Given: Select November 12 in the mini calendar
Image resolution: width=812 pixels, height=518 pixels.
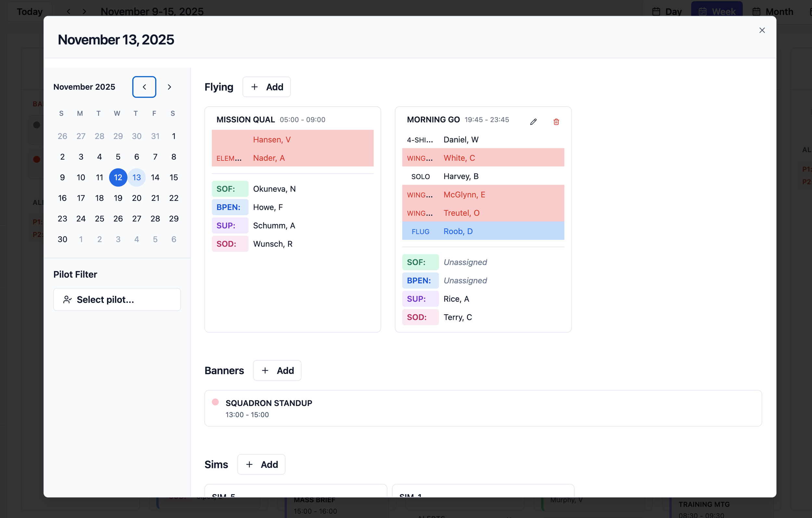Looking at the screenshot, I should [x=118, y=177].
